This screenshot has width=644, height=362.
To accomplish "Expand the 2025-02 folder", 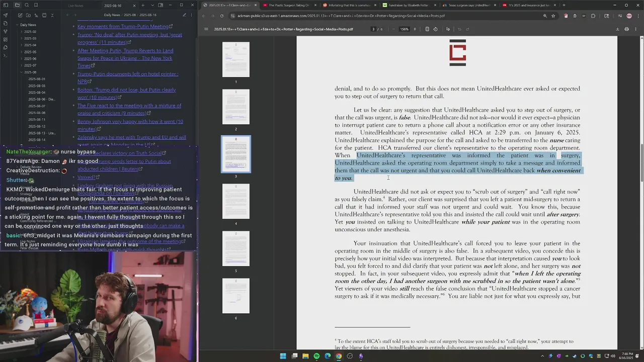I will tap(21, 32).
